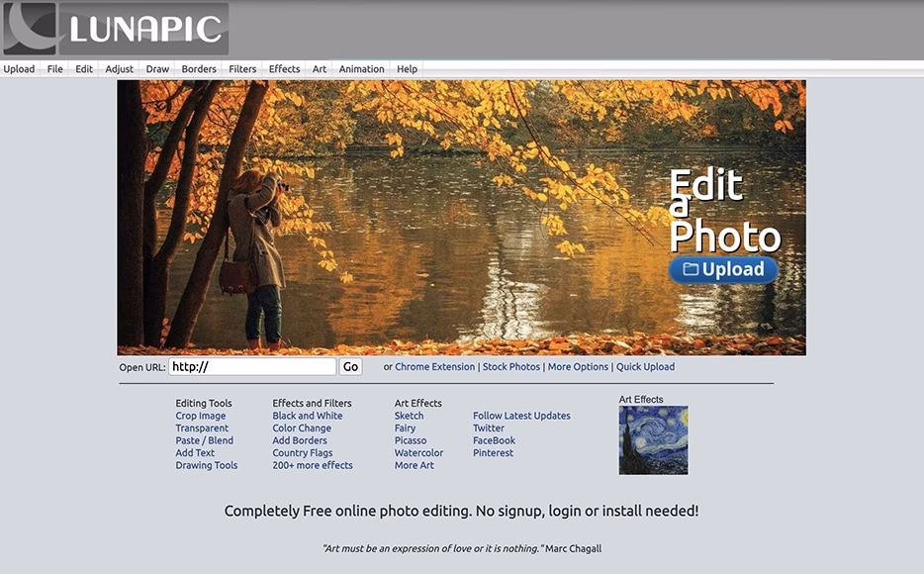Open the Effects menu

284,69
